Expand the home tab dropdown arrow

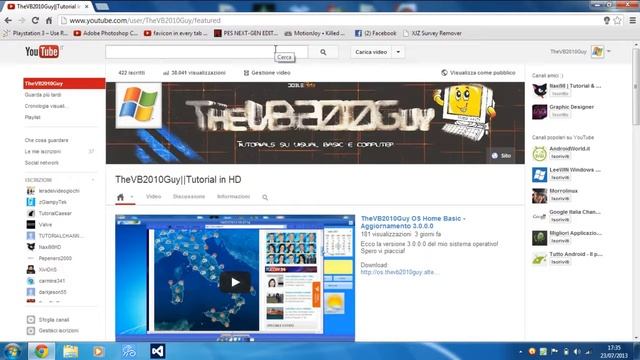[x=132, y=197]
